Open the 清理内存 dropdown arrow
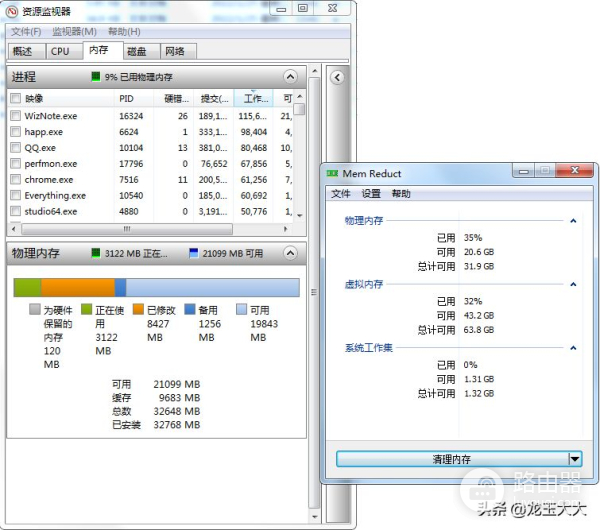 pyautogui.click(x=574, y=459)
